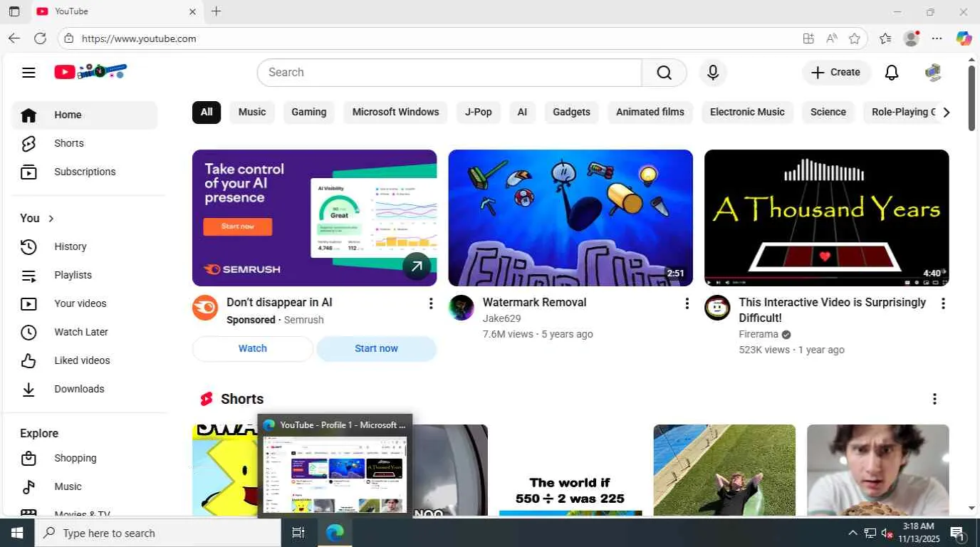The width and height of the screenshot is (980, 547).
Task: Refresh the YouTube page
Action: [40, 38]
